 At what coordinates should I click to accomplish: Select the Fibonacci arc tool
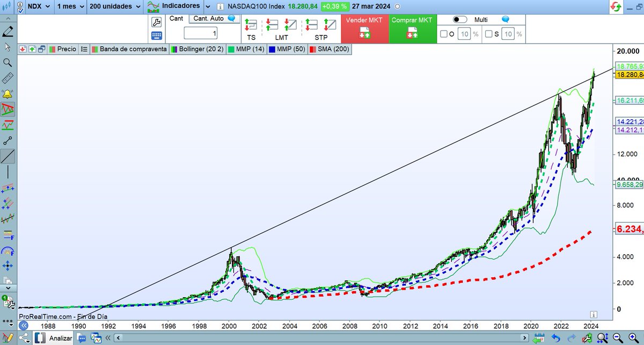8,250
